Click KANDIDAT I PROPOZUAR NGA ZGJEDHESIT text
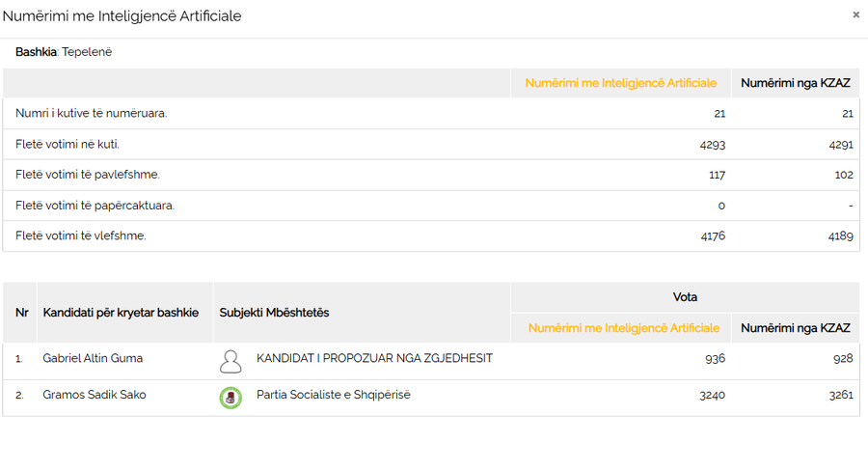868x470 pixels. point(374,359)
